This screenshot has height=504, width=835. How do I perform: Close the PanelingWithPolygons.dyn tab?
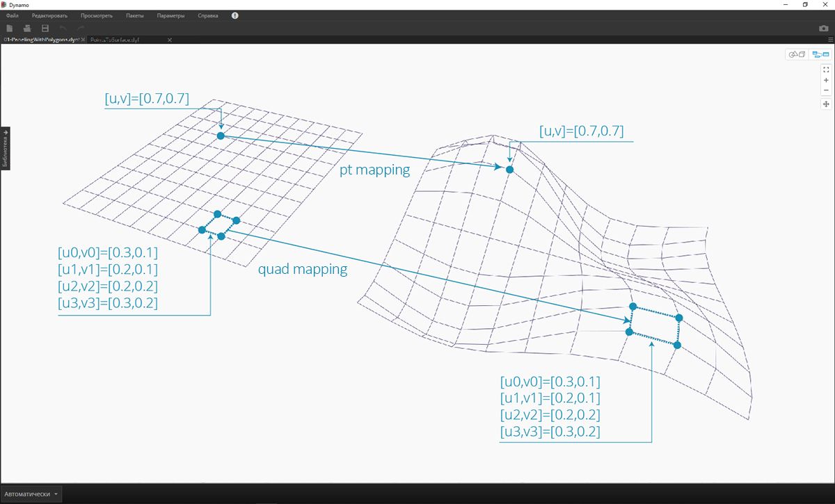[x=83, y=40]
